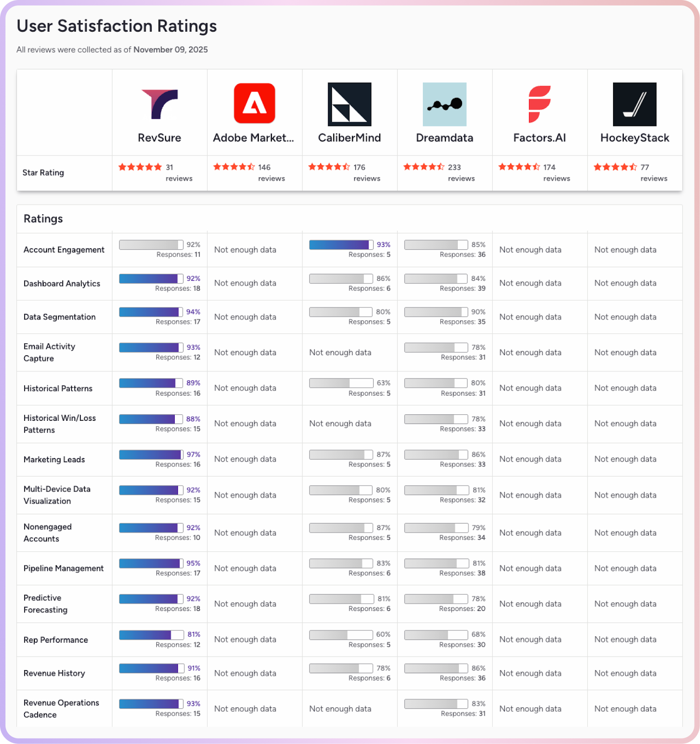Select the Revenue History row label
This screenshot has width=700, height=744.
click(x=54, y=673)
